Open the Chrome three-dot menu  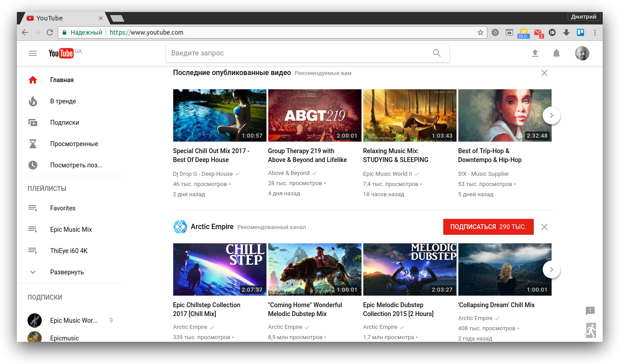pyautogui.click(x=595, y=32)
